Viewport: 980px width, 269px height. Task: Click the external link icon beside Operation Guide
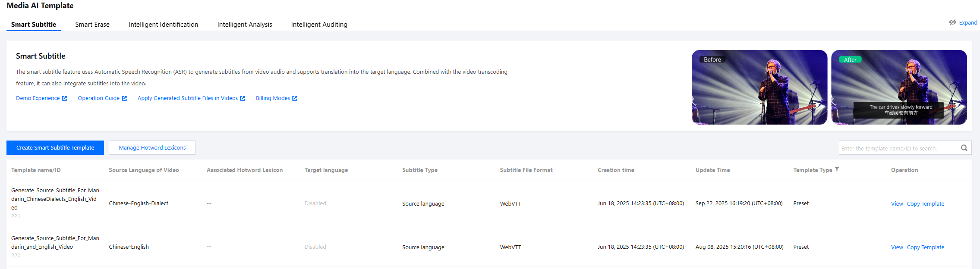[124, 98]
